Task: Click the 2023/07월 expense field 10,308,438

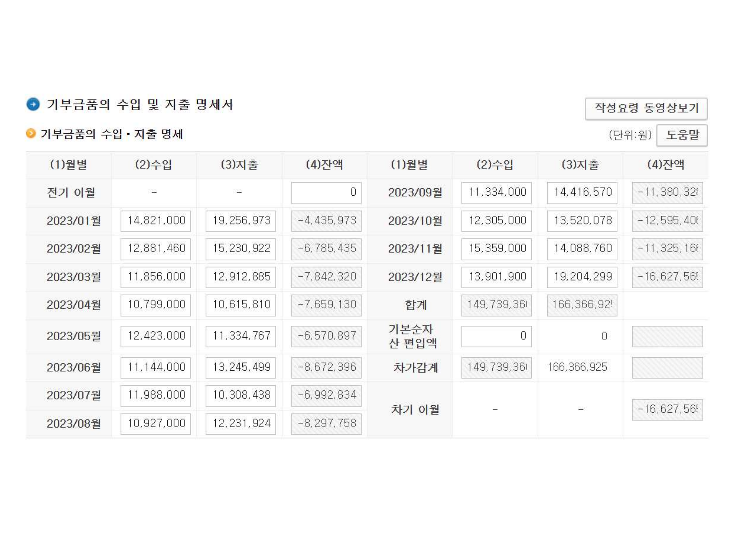Action: point(241,396)
